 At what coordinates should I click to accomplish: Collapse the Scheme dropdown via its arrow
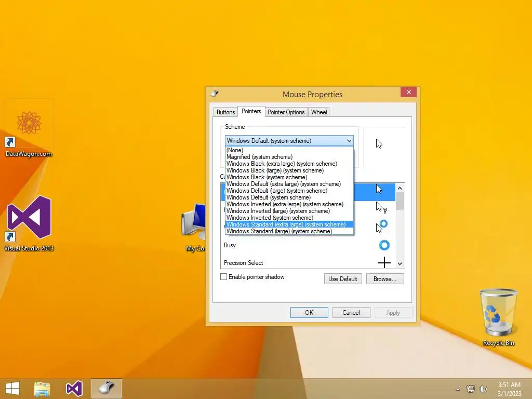[349, 141]
